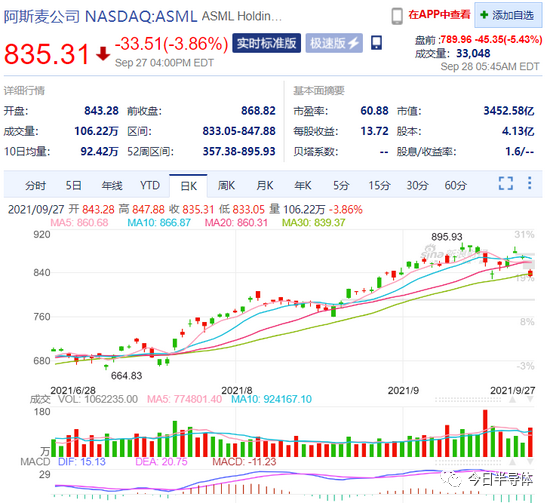
Task: Open the three-dot chart options menu
Action: click(x=529, y=183)
